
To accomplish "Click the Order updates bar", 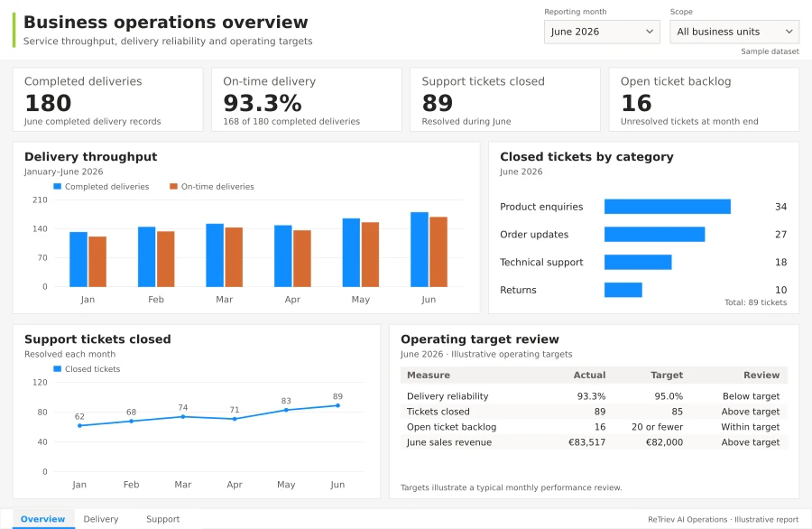I will (x=655, y=234).
